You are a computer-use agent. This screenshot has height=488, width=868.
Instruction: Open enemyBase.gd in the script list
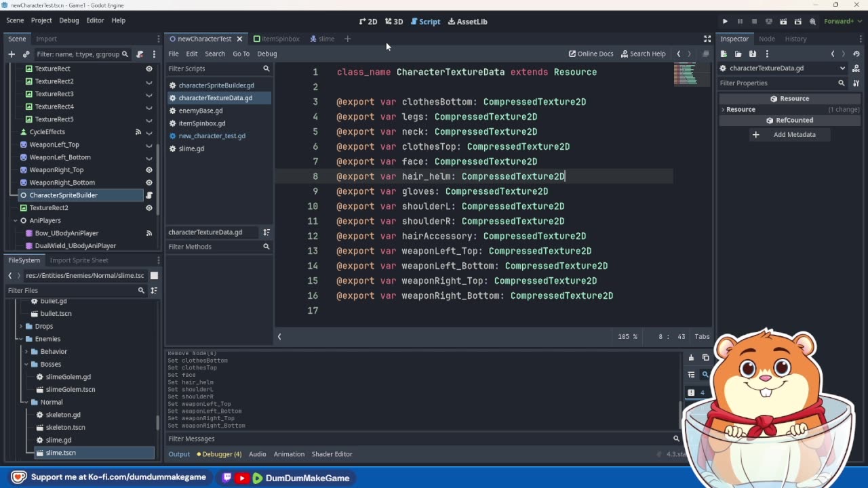coord(201,110)
